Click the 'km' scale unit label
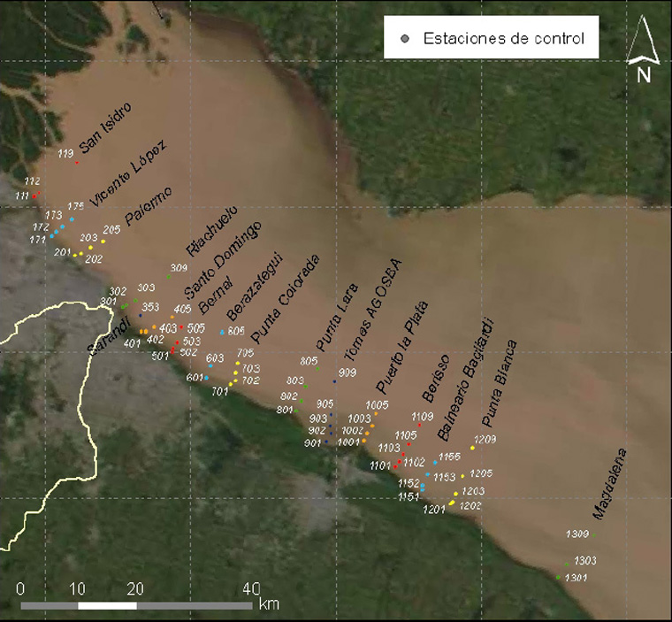This screenshot has width=672, height=622. [x=268, y=605]
